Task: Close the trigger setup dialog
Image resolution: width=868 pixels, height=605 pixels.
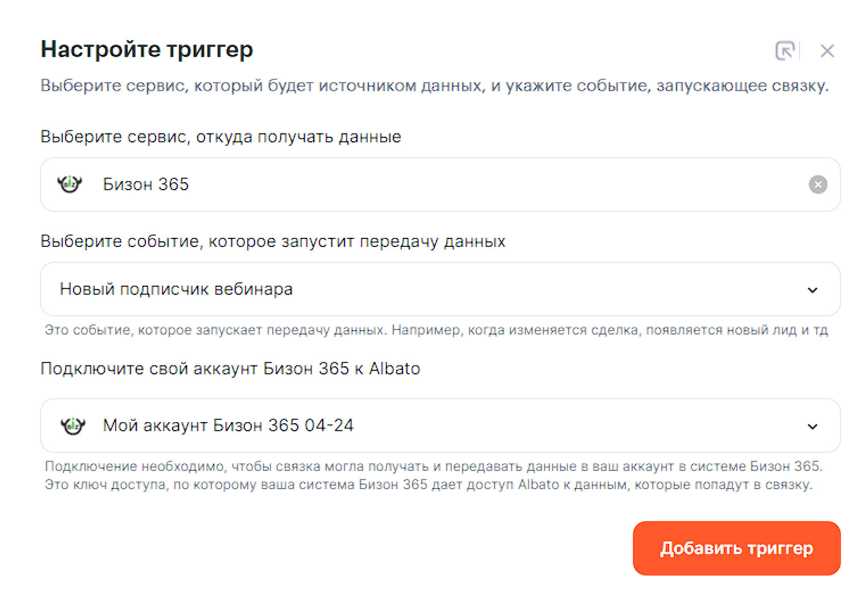Action: point(827,51)
